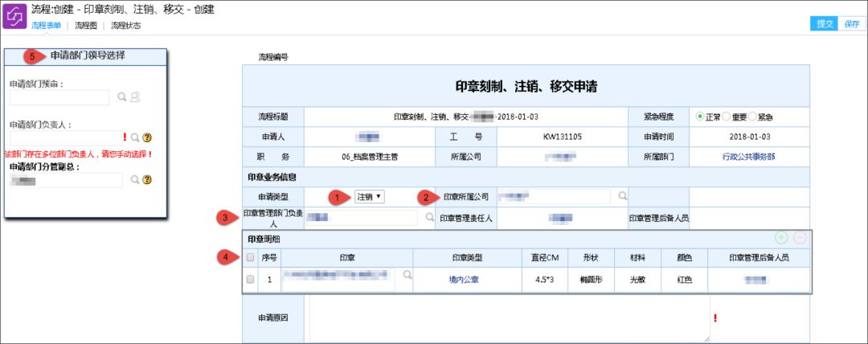868x344 pixels.
Task: Open the 申请类型 dropdown showing 注销
Action: (369, 196)
